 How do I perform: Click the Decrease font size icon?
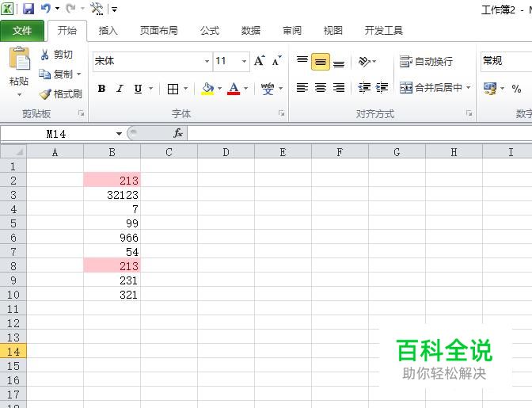[277, 61]
